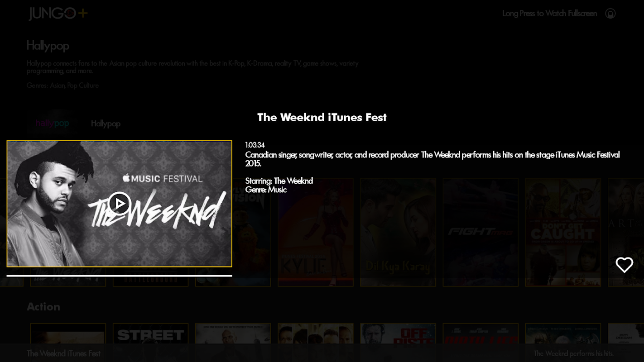Select the Hallypop channel label
The height and width of the screenshot is (362, 644).
tap(106, 124)
